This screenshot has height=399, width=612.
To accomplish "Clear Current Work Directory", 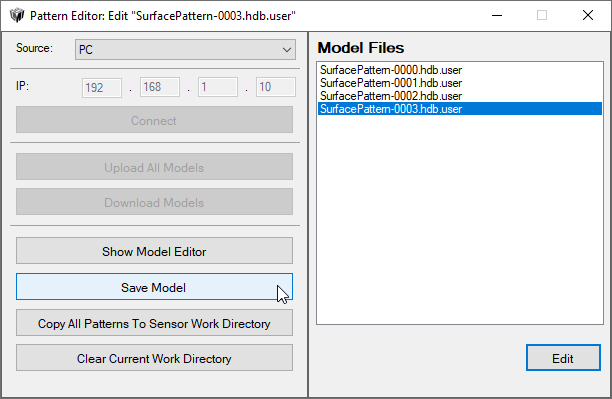I will [x=154, y=358].
